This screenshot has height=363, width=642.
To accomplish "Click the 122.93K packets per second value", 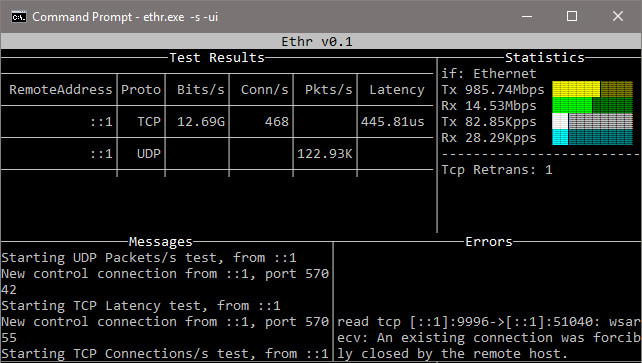I will pyautogui.click(x=325, y=153).
